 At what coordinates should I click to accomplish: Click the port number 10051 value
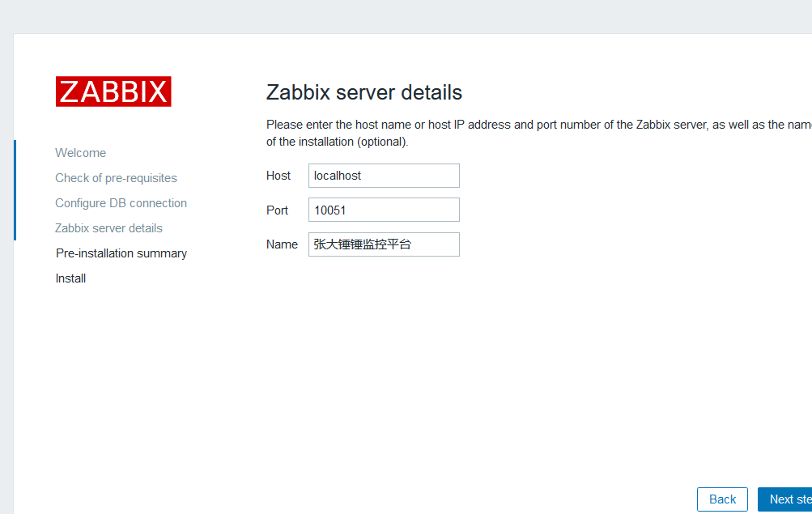point(329,209)
